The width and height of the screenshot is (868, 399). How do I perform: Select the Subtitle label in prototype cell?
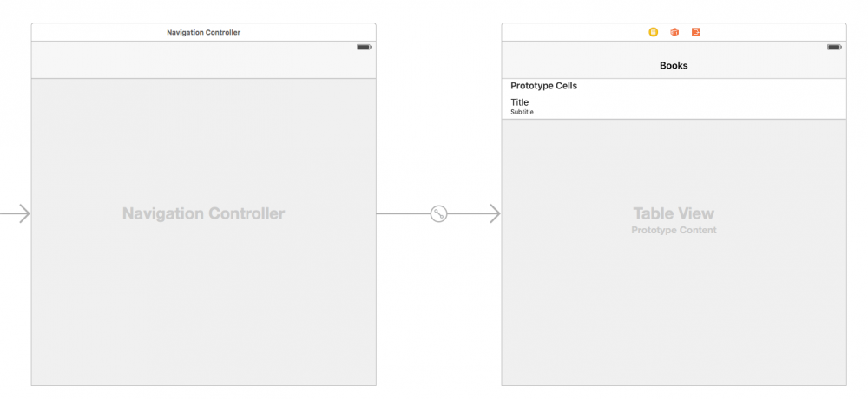click(522, 112)
